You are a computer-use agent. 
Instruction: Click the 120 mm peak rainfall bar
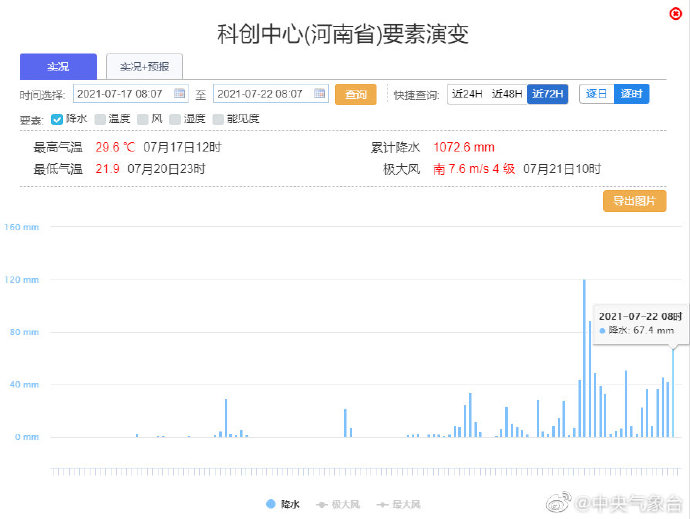pyautogui.click(x=584, y=358)
